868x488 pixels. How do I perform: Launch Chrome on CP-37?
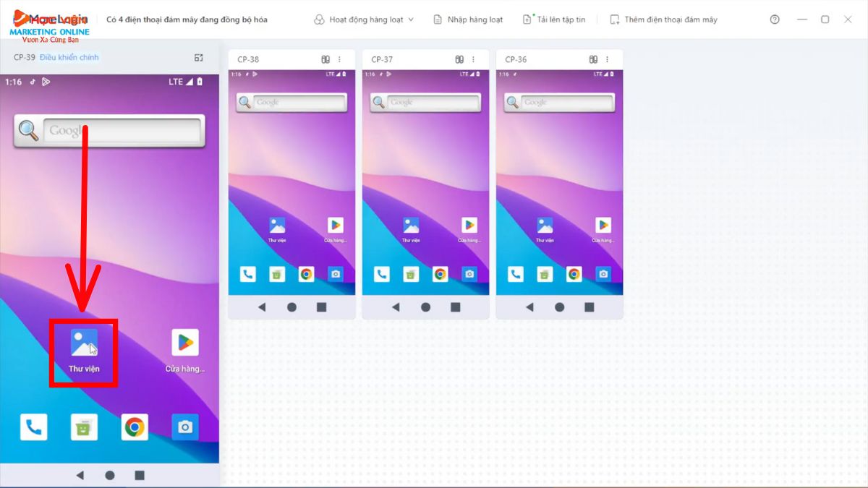point(441,274)
